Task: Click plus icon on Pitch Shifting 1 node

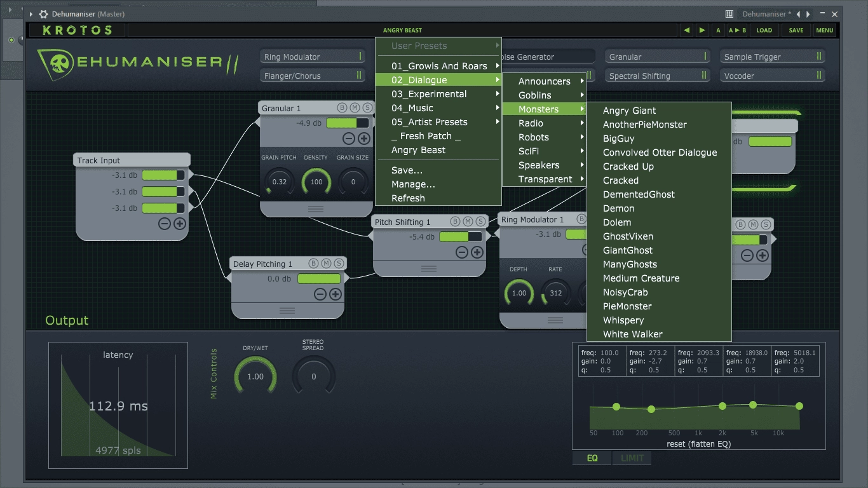Action: [x=477, y=252]
